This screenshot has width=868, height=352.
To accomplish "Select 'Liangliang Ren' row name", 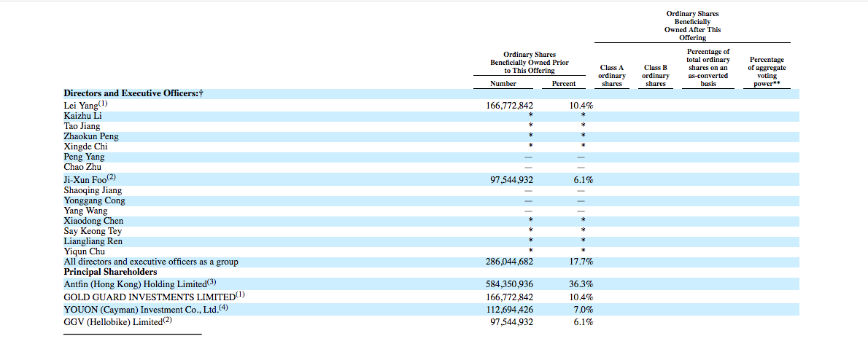I will point(93,241).
